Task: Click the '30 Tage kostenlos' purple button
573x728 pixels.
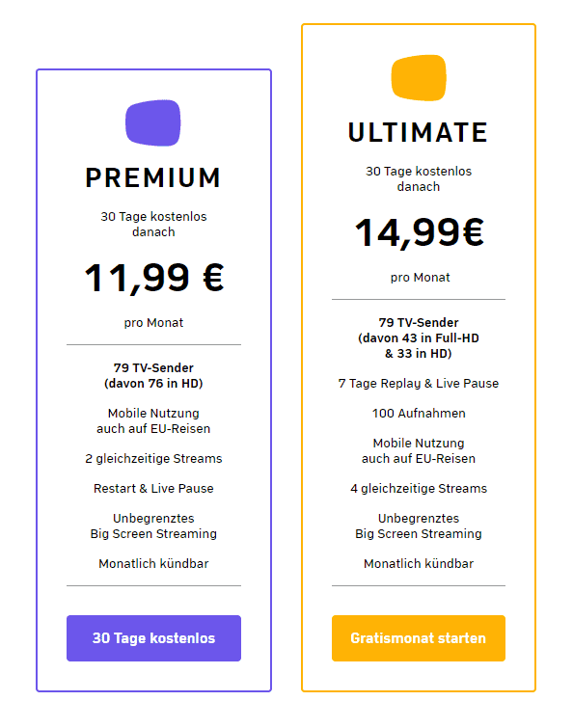Action: [x=153, y=638]
